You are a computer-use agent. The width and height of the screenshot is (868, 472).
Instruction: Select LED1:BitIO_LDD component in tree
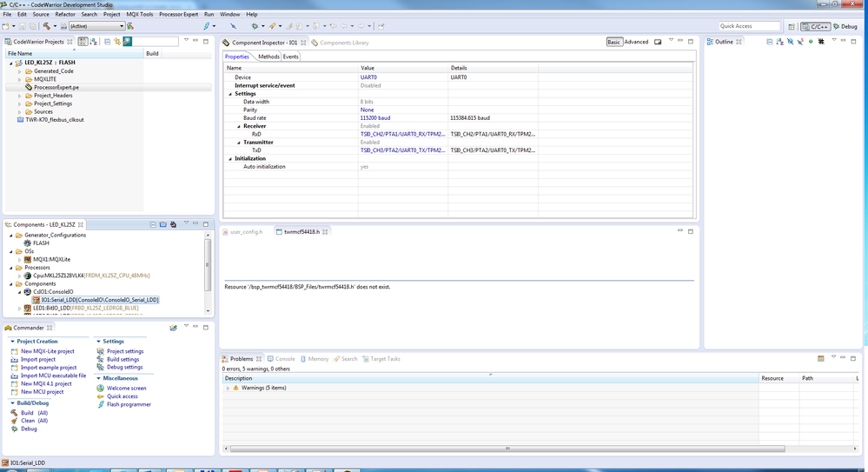coord(85,308)
